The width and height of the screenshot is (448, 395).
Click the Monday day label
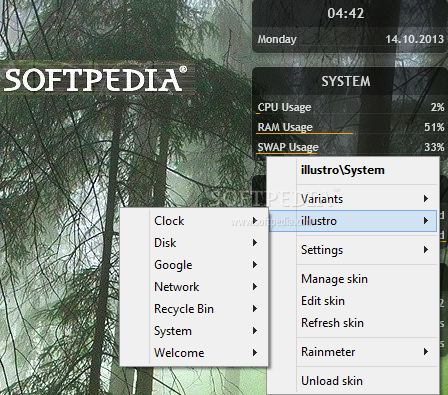point(277,39)
